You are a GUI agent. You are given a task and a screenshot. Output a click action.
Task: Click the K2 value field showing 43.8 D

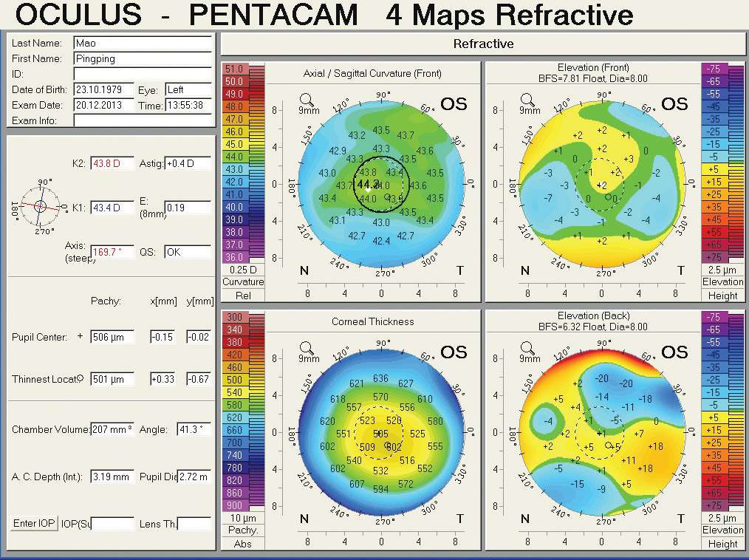pos(113,163)
